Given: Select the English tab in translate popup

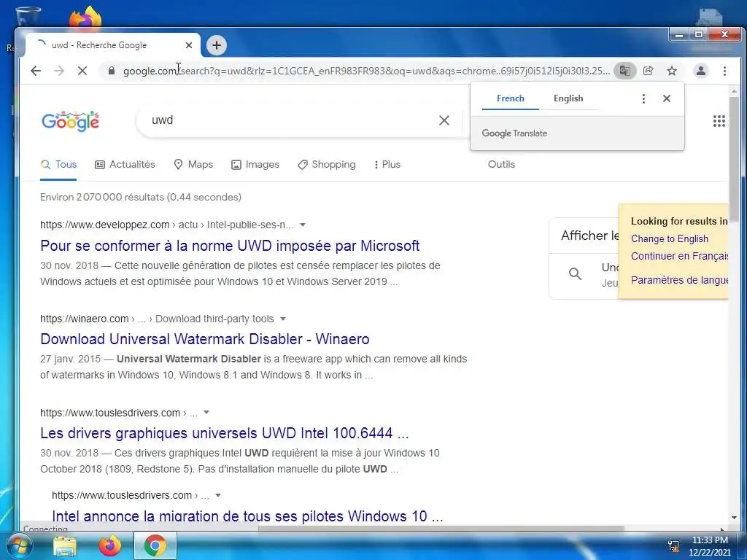Looking at the screenshot, I should 568,98.
